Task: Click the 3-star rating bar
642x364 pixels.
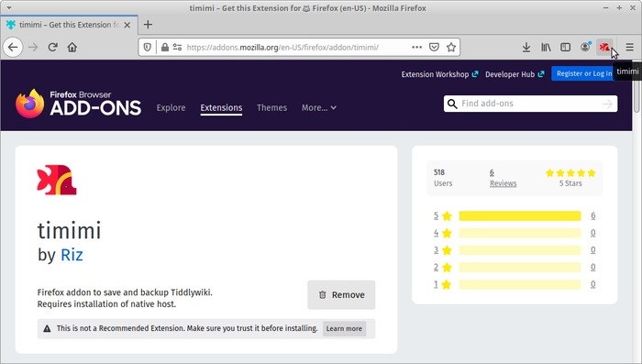Action: click(x=520, y=250)
